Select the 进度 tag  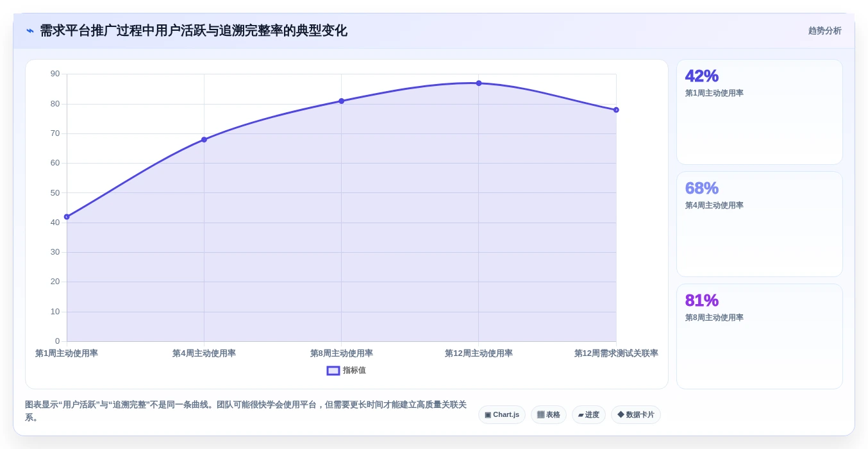pos(588,415)
